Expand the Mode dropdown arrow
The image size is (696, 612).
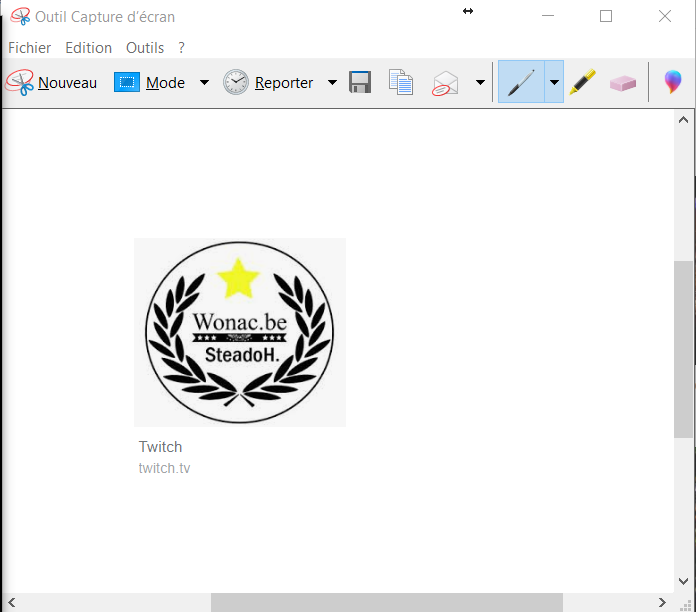click(204, 83)
